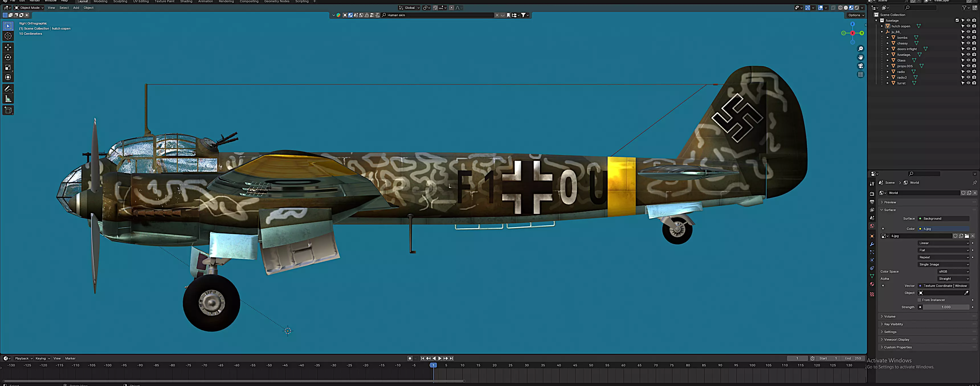Select the Rotate tool
Screen dimensions: 980x386
pos(8,58)
